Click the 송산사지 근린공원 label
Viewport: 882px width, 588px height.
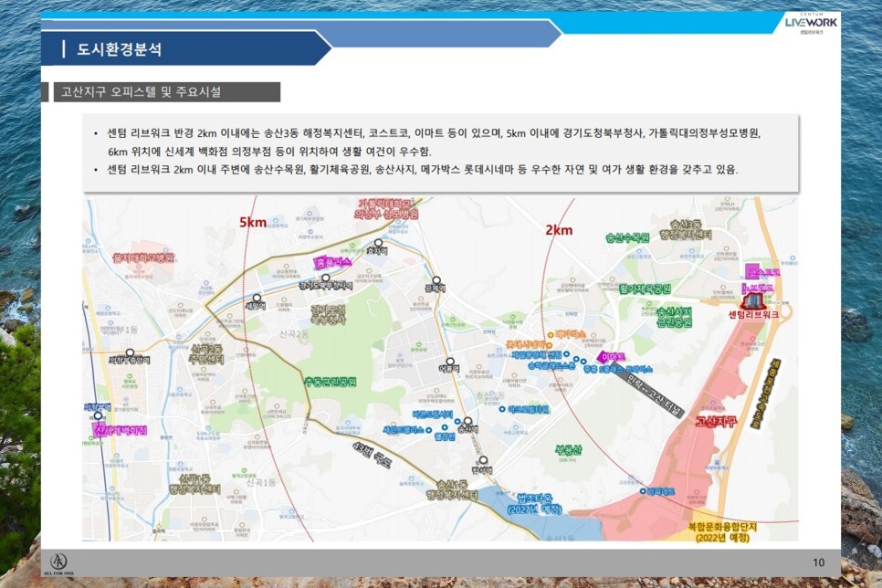click(674, 318)
